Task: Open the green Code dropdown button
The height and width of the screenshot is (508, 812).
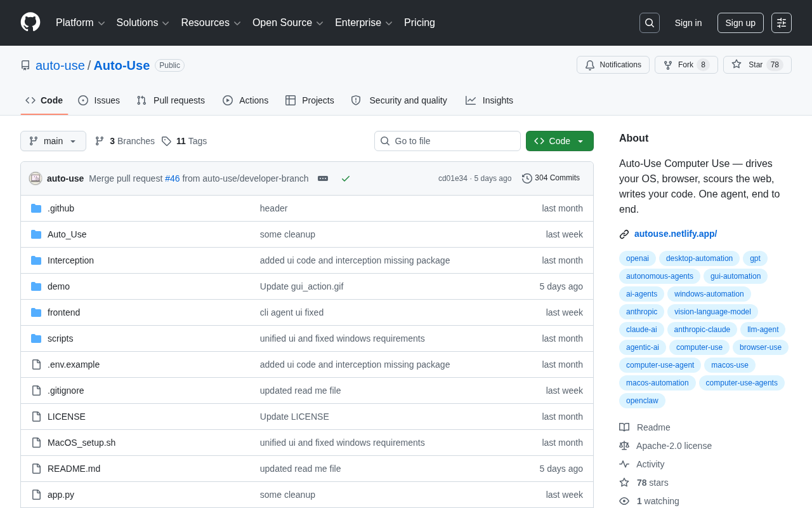Action: [560, 141]
